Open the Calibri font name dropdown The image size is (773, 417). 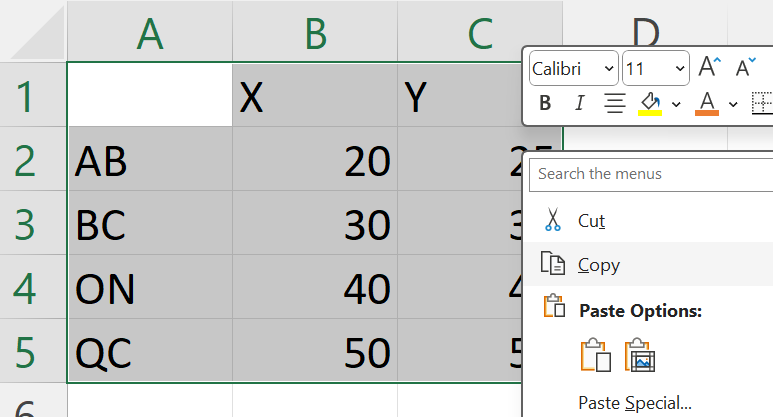coord(573,68)
